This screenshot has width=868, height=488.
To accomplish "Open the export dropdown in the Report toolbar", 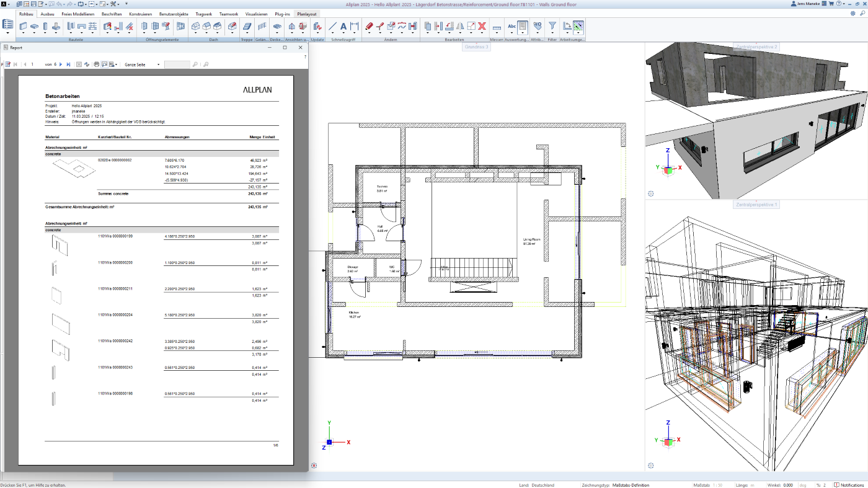I will coord(116,64).
